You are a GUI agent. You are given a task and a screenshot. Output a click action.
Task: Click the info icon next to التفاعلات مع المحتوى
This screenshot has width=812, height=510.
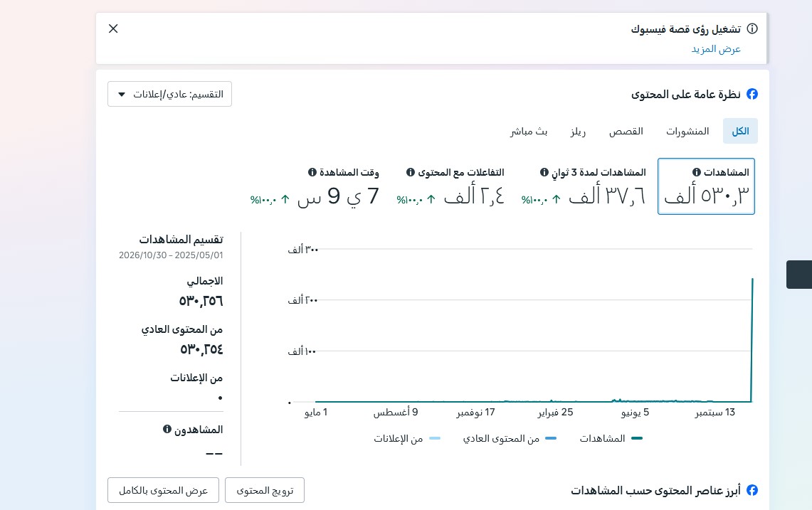point(411,172)
